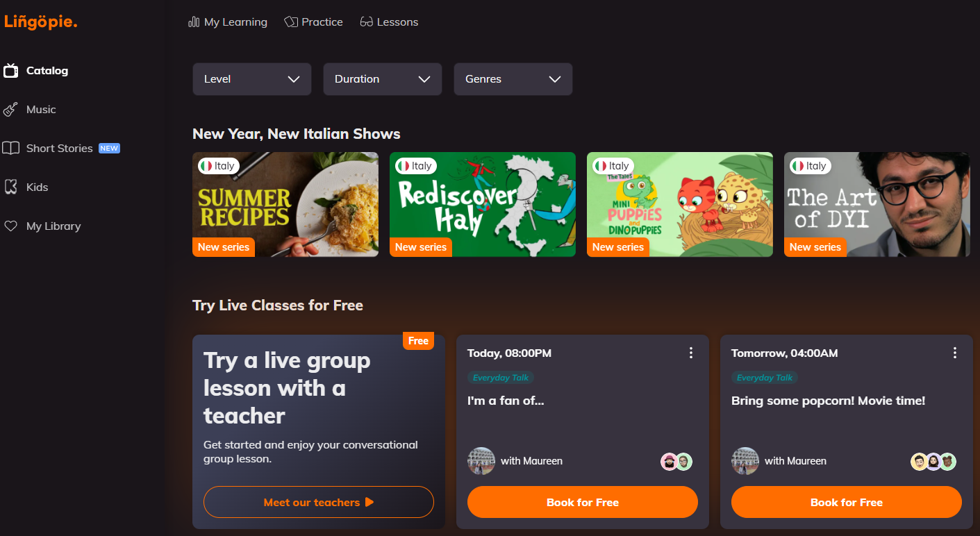
Task: Open Catalog via the TV icon
Action: [x=10, y=71]
